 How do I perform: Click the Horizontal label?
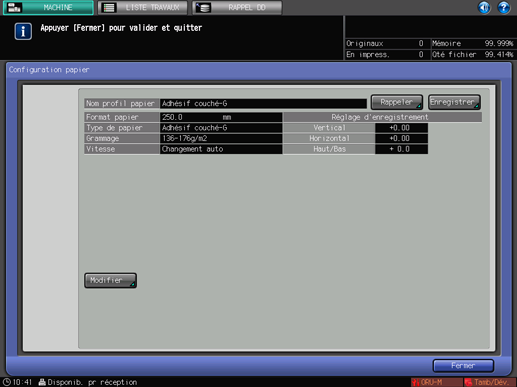(x=329, y=138)
